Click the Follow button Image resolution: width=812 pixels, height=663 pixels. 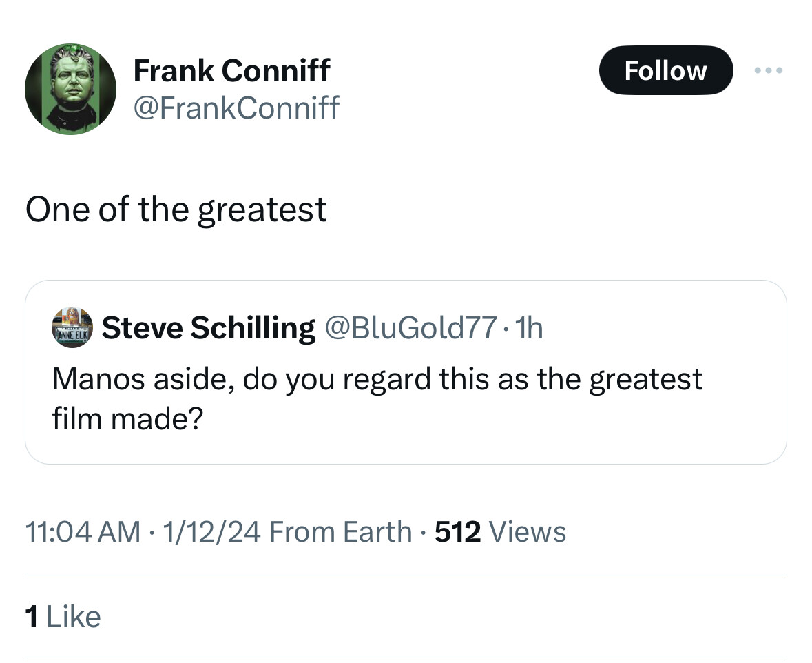pos(665,70)
